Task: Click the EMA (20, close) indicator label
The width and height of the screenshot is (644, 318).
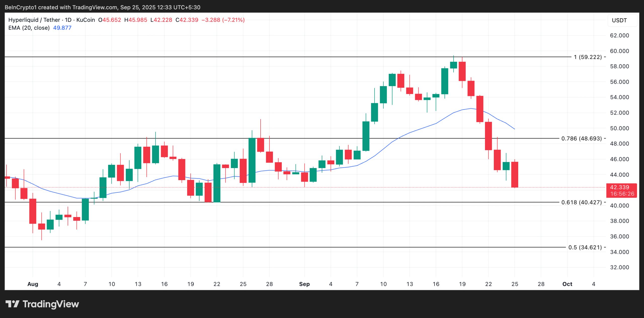Action: [x=29, y=28]
